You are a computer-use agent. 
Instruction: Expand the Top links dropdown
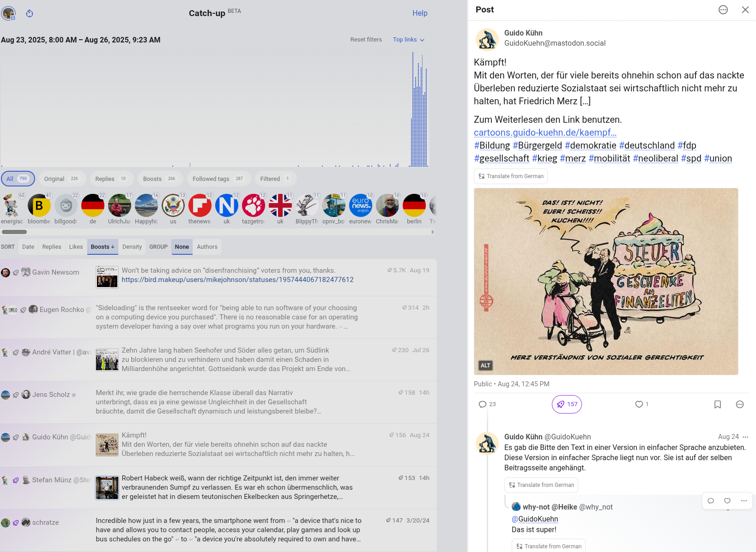pyautogui.click(x=409, y=40)
